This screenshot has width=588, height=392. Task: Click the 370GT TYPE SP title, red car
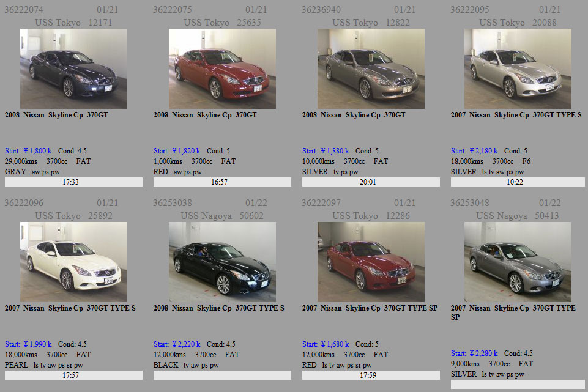pos(370,308)
